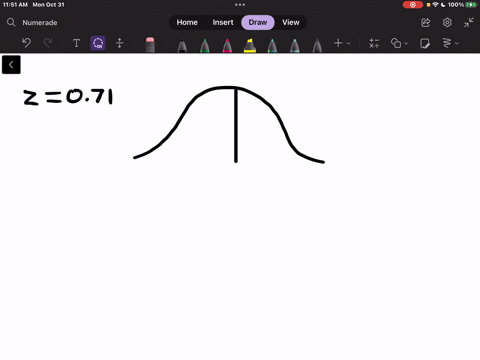Select the second teal-tipped pencil
Image resolution: width=480 pixels, height=360 pixels.
(x=295, y=46)
